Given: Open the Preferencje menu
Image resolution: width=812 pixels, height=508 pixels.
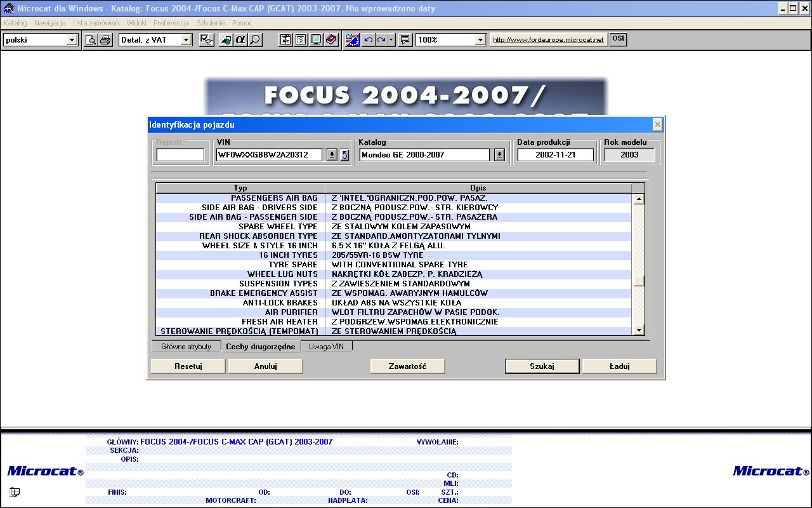Looking at the screenshot, I should pos(171,23).
